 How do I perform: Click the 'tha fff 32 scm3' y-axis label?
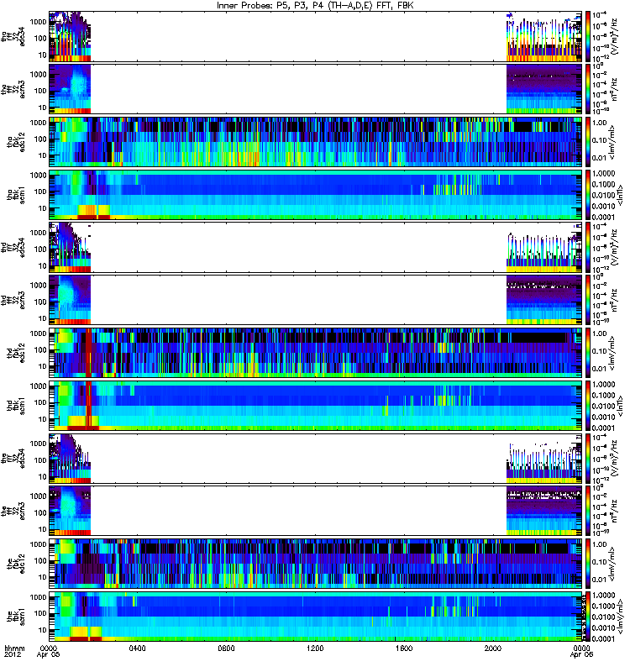pyautogui.click(x=13, y=89)
